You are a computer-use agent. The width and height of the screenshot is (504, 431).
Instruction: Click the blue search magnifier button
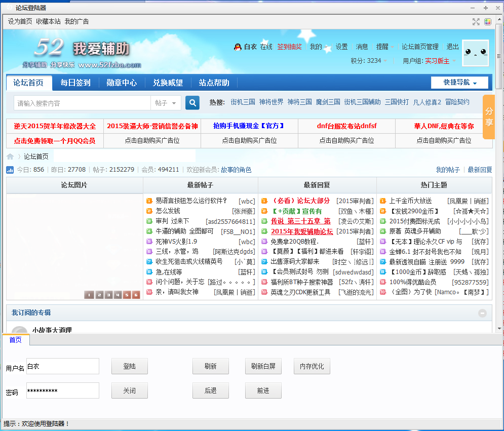coord(192,103)
